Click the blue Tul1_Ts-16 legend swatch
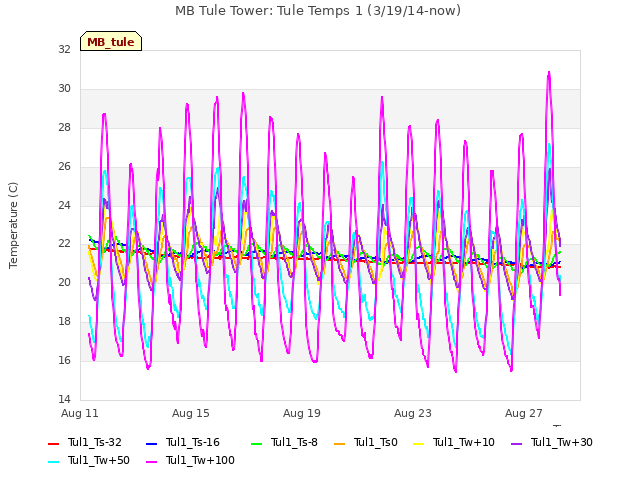The width and height of the screenshot is (640, 480). pos(151,443)
